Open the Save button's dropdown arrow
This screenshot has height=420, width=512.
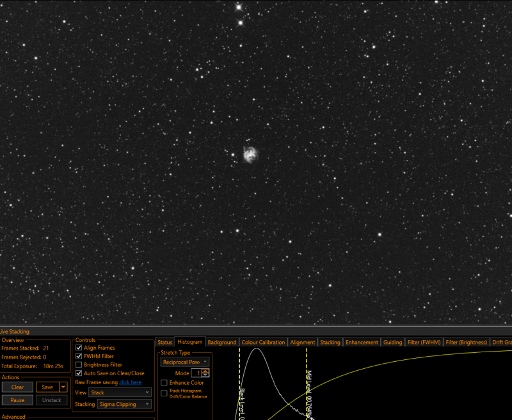(x=63, y=387)
